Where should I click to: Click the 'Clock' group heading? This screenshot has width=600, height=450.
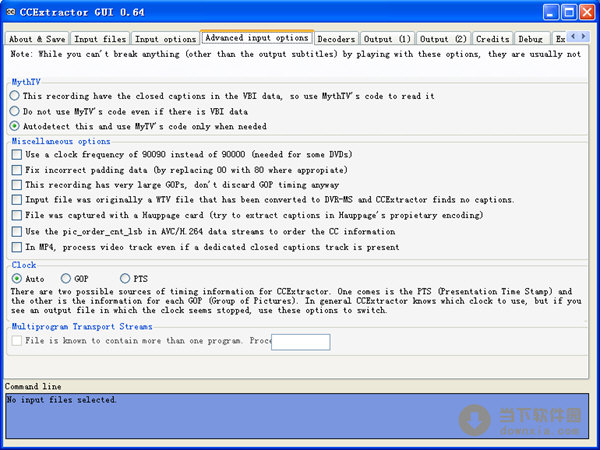click(24, 265)
